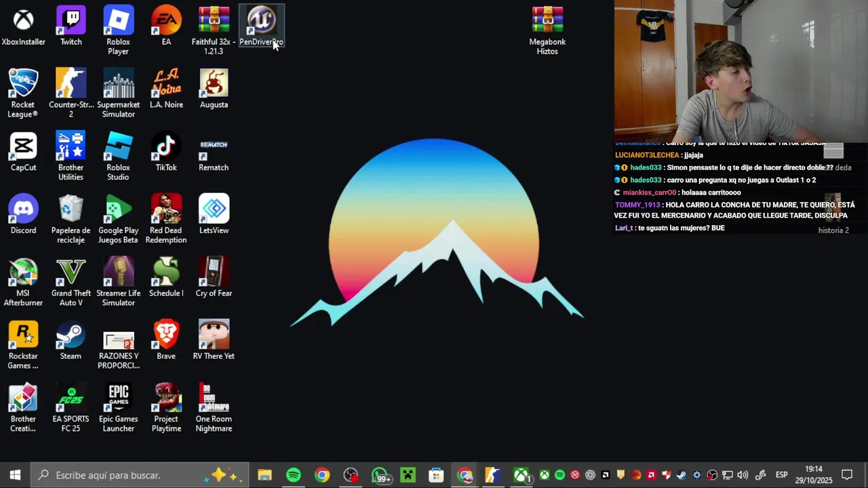Launch Twitch from the desktop
The width and height of the screenshot is (868, 488).
(71, 27)
